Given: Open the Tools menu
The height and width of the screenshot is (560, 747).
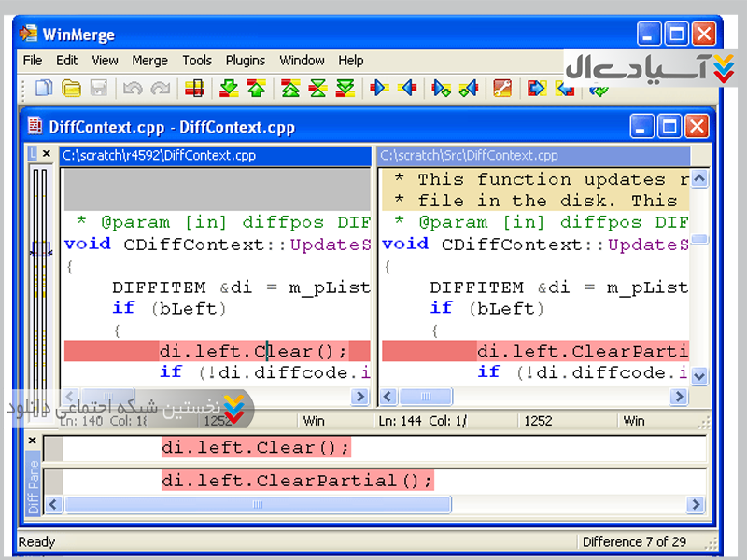Looking at the screenshot, I should click(x=197, y=61).
